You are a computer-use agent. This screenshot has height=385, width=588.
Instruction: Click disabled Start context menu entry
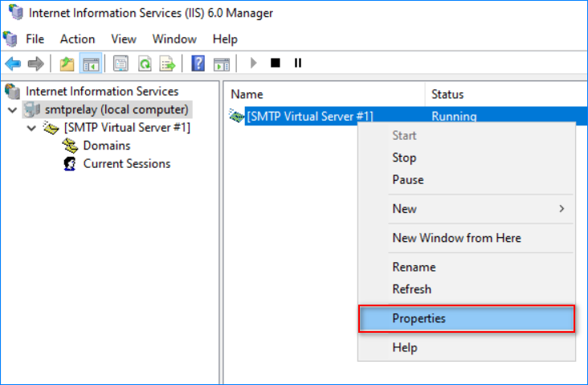coord(467,136)
